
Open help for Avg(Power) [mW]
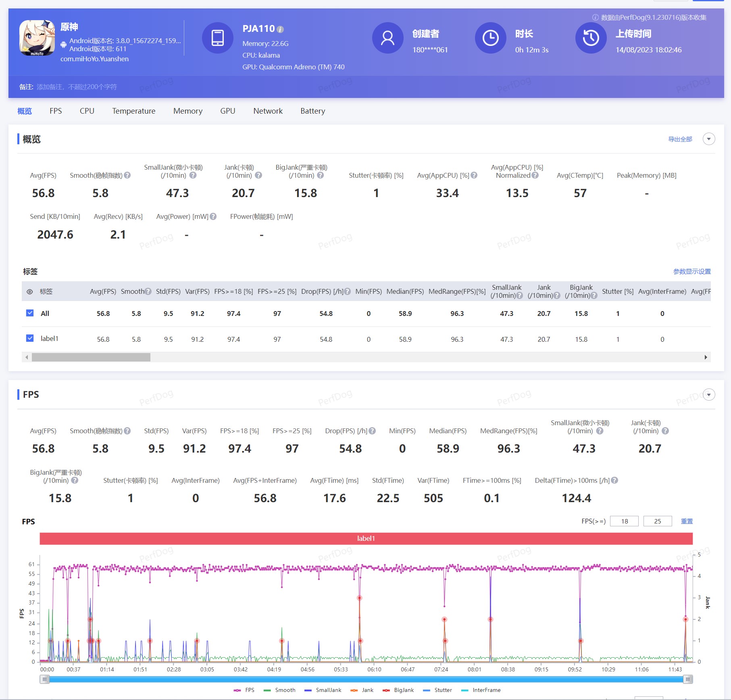pos(213,216)
